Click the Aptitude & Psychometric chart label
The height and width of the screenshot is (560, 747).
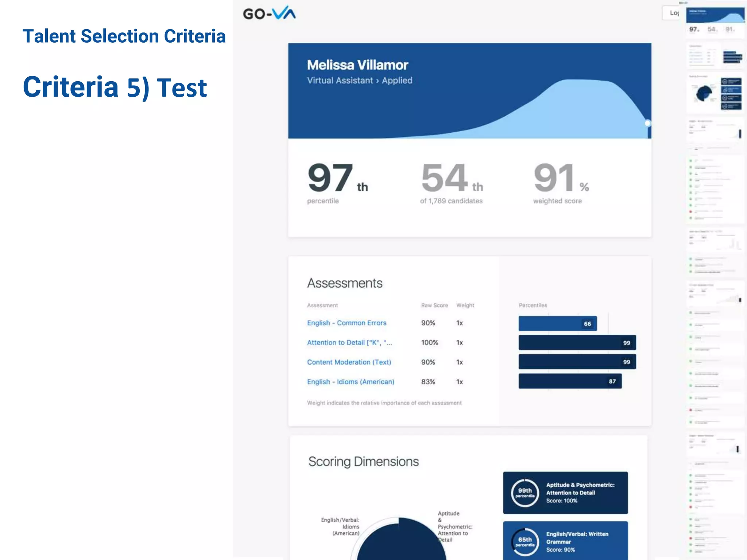[x=455, y=526]
